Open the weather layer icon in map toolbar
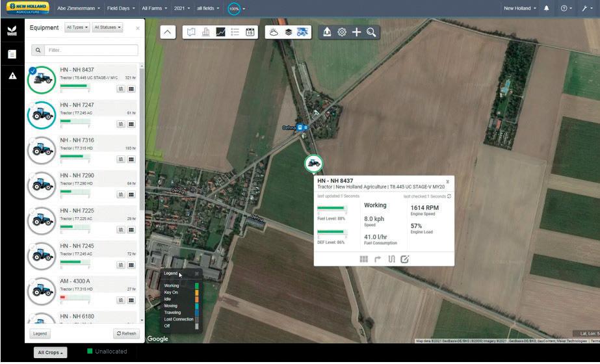The image size is (600, 364). click(274, 32)
